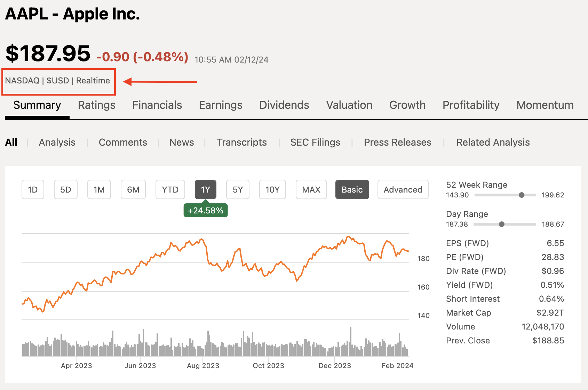Viewport: 588px width, 390px height.
Task: View the Dividends tab
Action: coord(284,105)
